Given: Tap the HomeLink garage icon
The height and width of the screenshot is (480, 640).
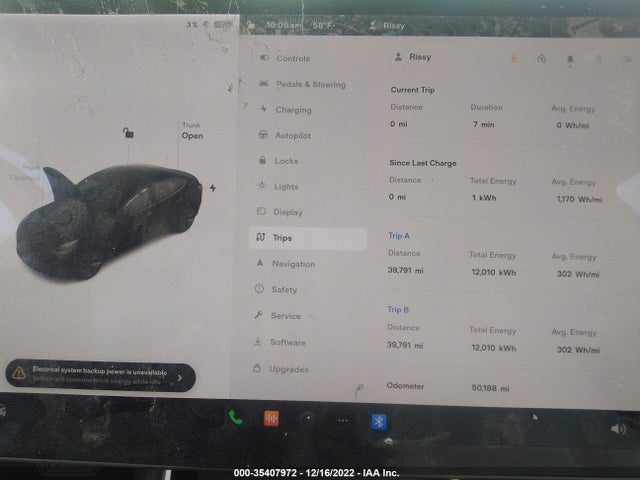Looking at the screenshot, I should 542,59.
